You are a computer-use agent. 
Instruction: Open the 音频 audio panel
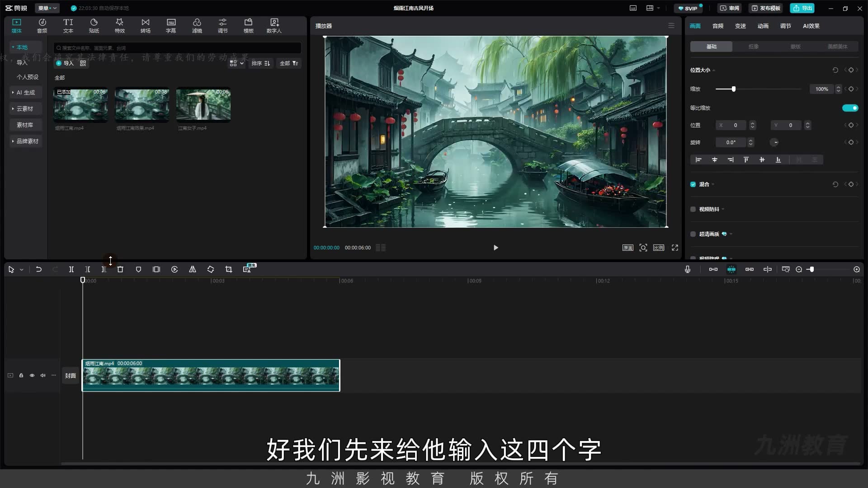click(x=42, y=26)
